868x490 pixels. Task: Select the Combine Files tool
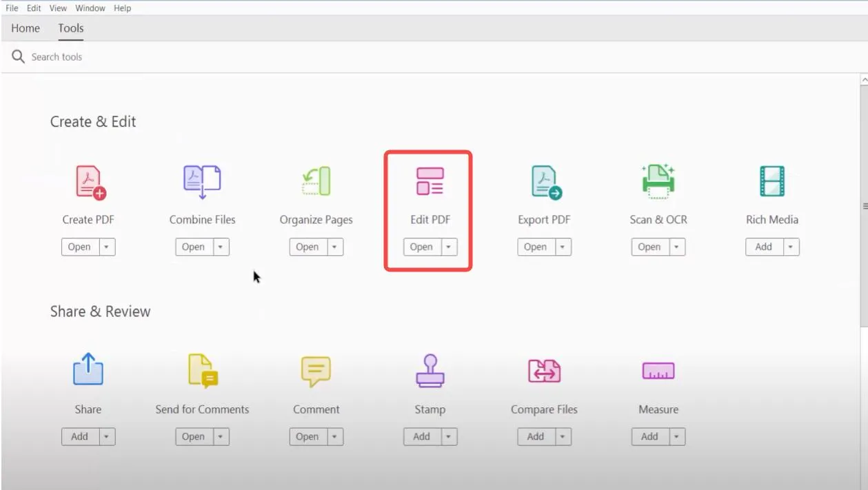202,183
